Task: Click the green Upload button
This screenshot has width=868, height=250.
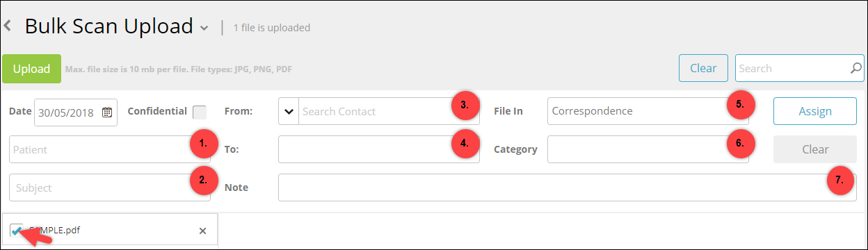Action: (x=31, y=69)
